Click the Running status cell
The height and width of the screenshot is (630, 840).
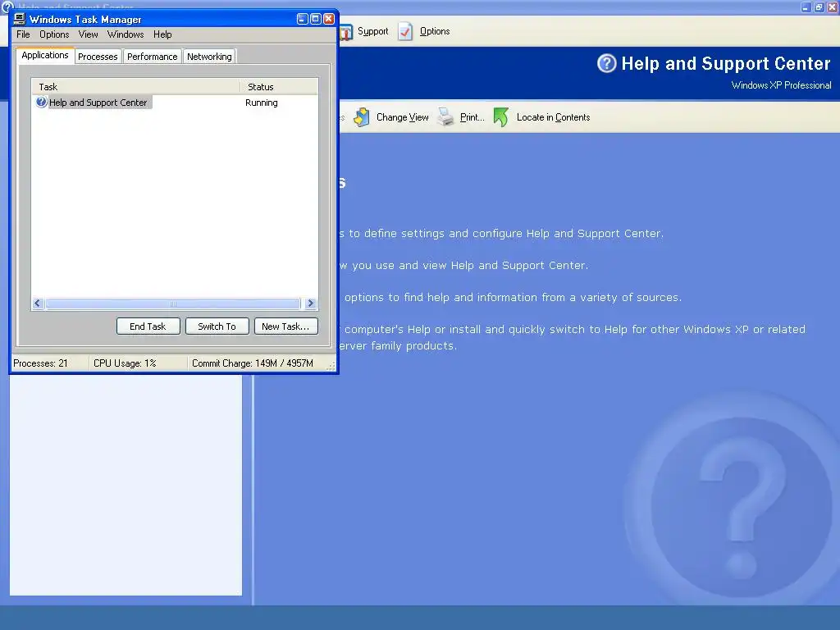coord(262,103)
